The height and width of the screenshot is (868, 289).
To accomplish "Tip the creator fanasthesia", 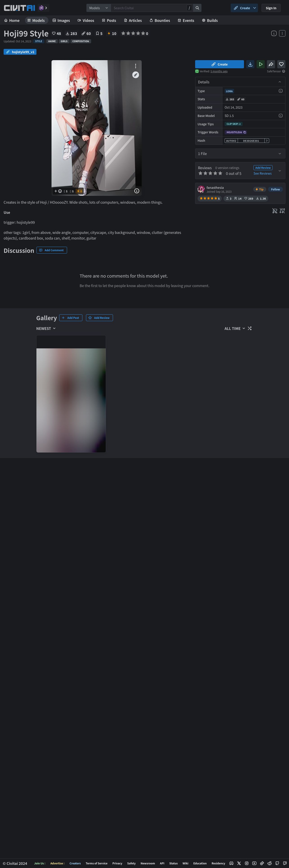I will (x=259, y=189).
